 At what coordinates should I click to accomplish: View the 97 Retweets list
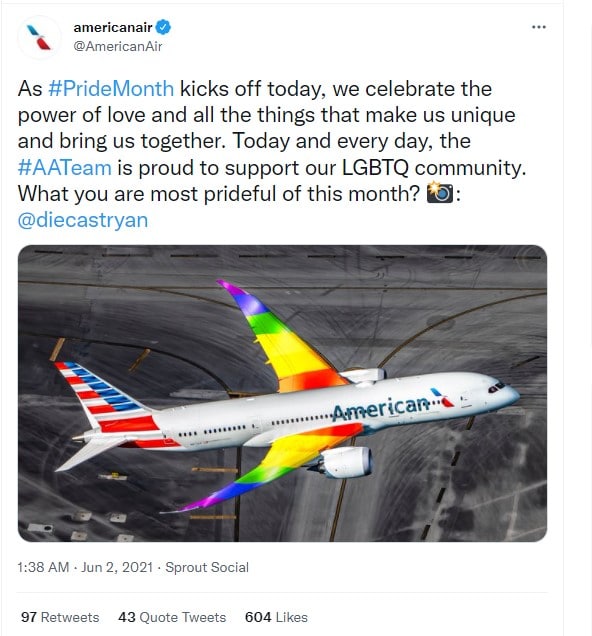(60, 617)
